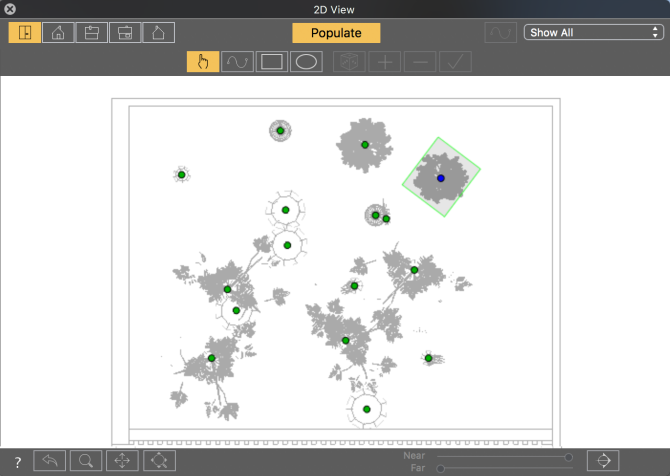670x476 pixels.
Task: Click the Near label
Action: pos(414,456)
